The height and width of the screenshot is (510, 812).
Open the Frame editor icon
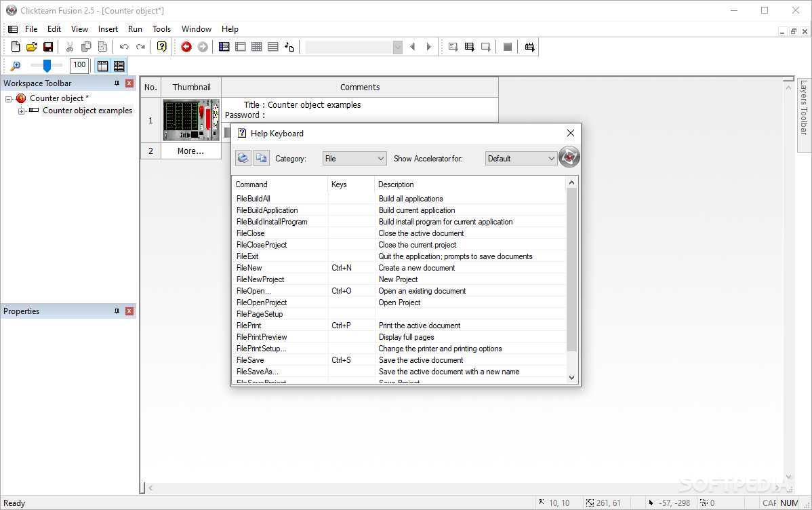click(241, 47)
